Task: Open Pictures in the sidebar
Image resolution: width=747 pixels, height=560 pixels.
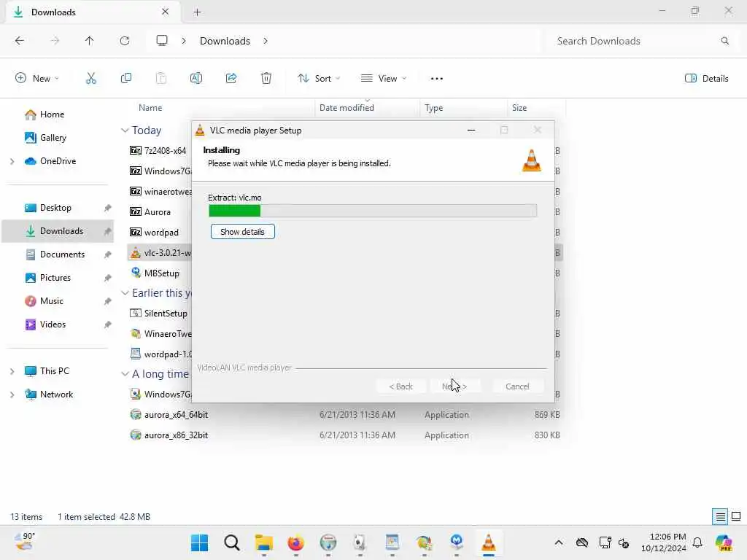Action: click(x=55, y=278)
